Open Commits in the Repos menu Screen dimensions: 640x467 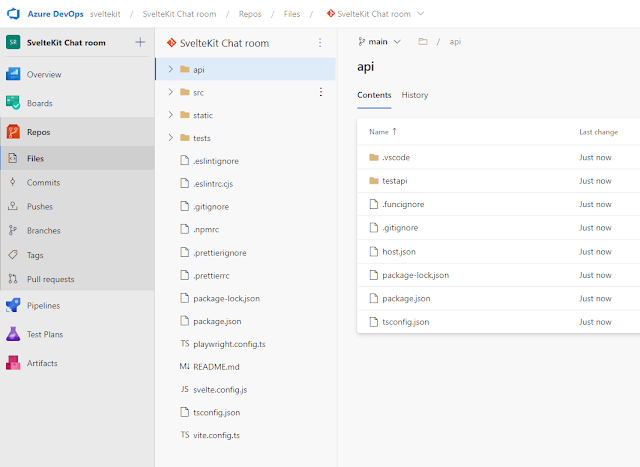[x=43, y=182]
